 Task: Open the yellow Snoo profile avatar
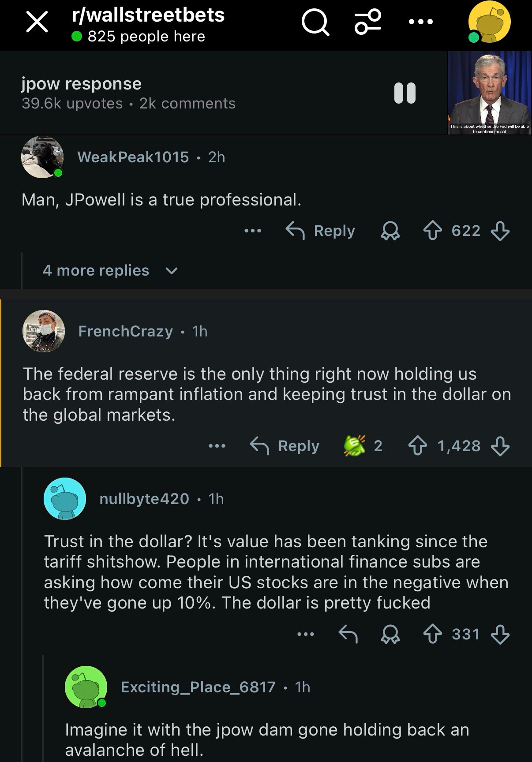[489, 22]
